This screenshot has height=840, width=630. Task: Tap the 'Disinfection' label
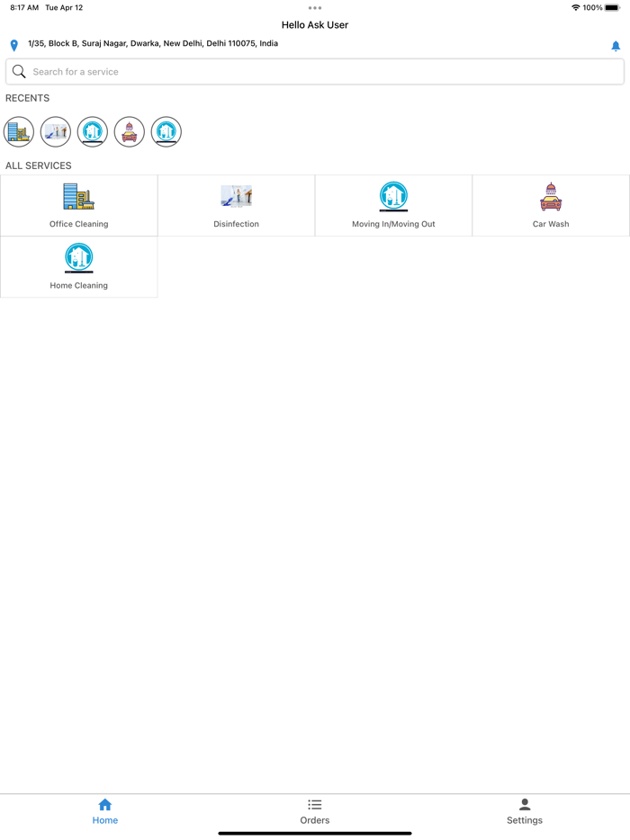click(237, 224)
